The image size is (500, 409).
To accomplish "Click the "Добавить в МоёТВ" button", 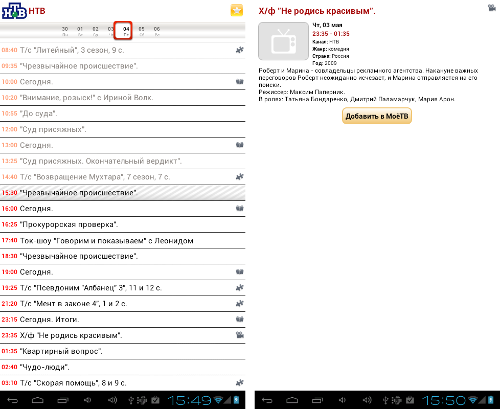I will click(377, 116).
